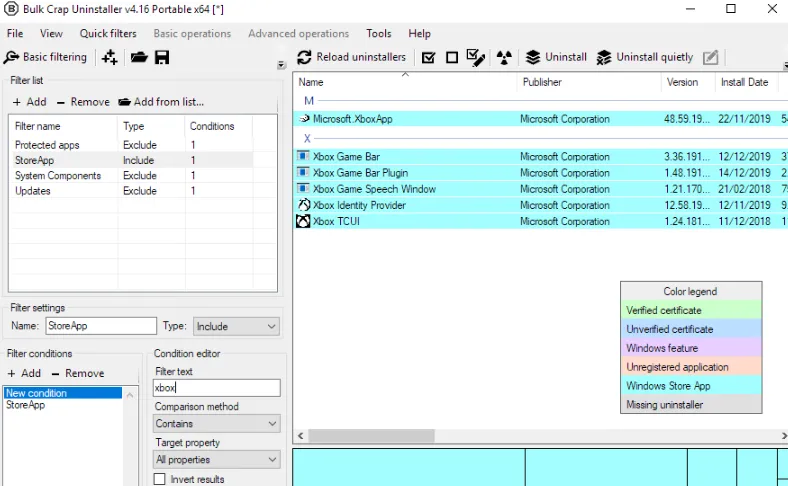788x486 pixels.
Task: Click the Uninstall quietly toolbar button
Action: 645,57
